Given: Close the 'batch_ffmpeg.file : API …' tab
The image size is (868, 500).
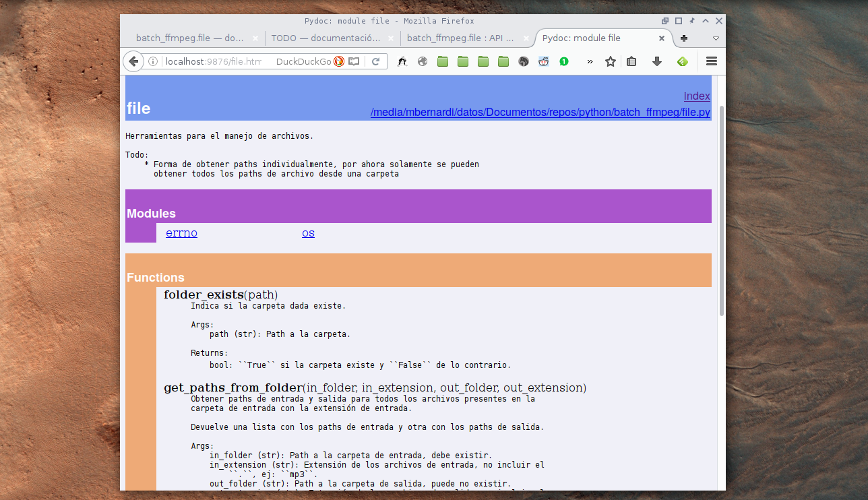Looking at the screenshot, I should [526, 38].
